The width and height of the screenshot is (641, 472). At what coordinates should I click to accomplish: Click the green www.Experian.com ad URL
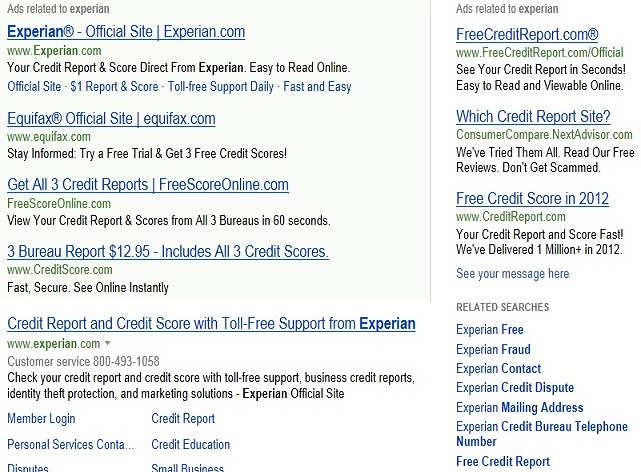54,51
